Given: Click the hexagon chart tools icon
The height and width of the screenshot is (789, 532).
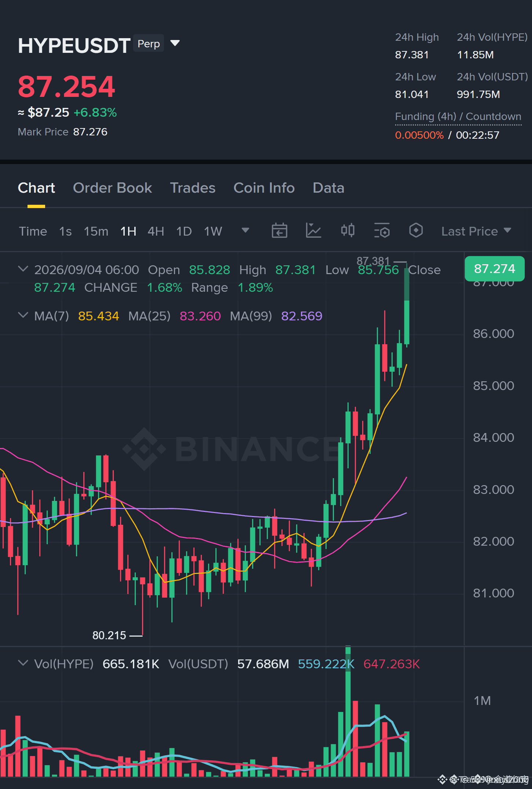Looking at the screenshot, I should coord(416,231).
